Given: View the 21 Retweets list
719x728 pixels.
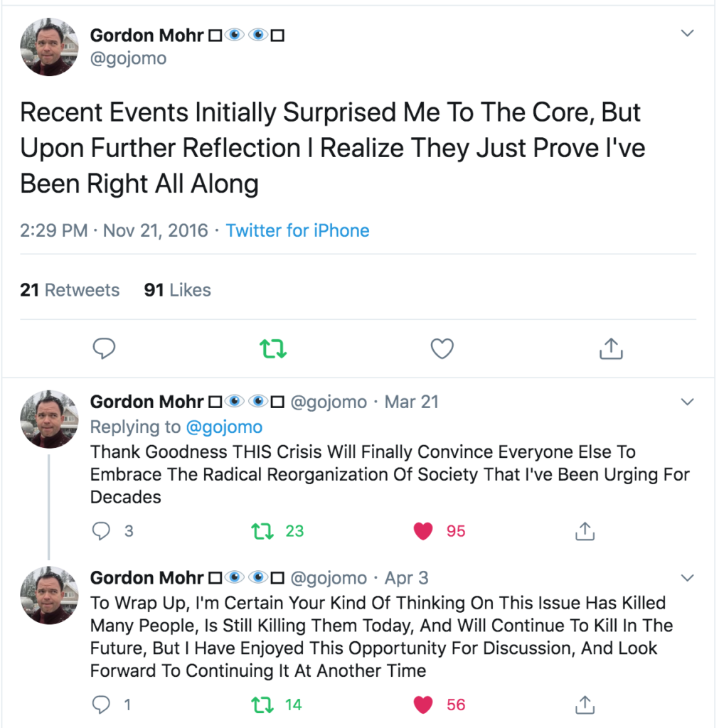Looking at the screenshot, I should tap(70, 290).
